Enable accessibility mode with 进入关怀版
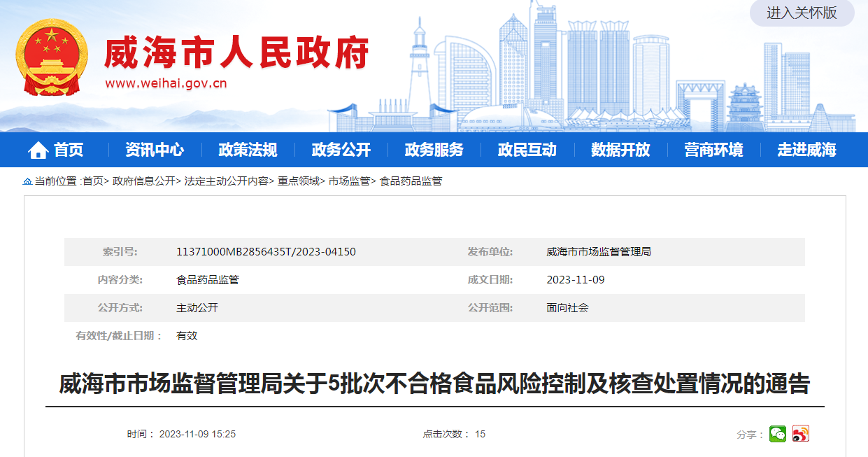Viewport: 868px width, 457px height. (802, 13)
